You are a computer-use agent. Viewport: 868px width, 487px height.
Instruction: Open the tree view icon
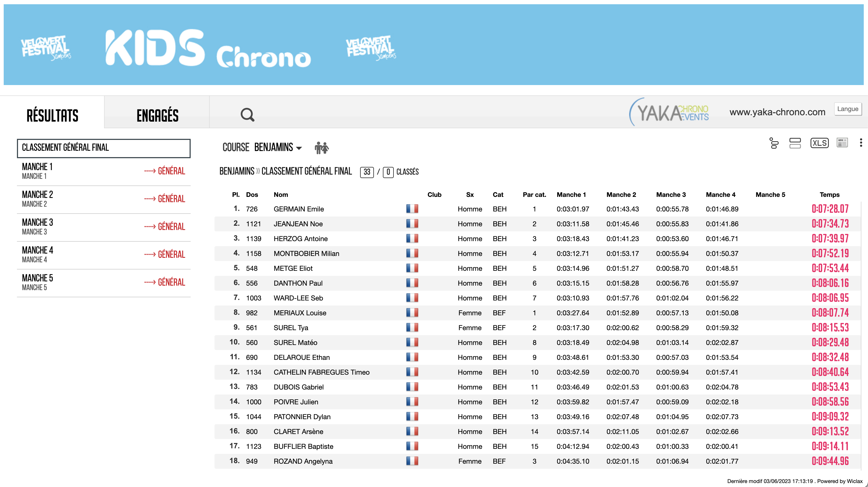coord(774,143)
